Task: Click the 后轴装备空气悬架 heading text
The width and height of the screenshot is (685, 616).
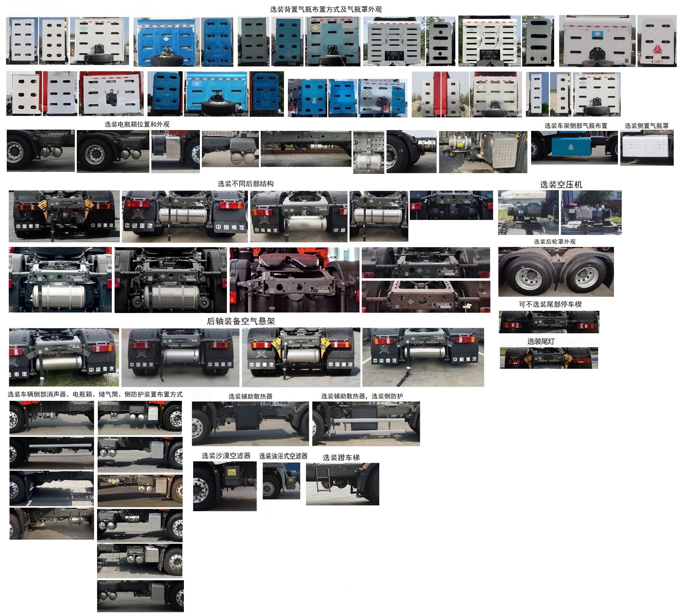Action: coord(241,321)
